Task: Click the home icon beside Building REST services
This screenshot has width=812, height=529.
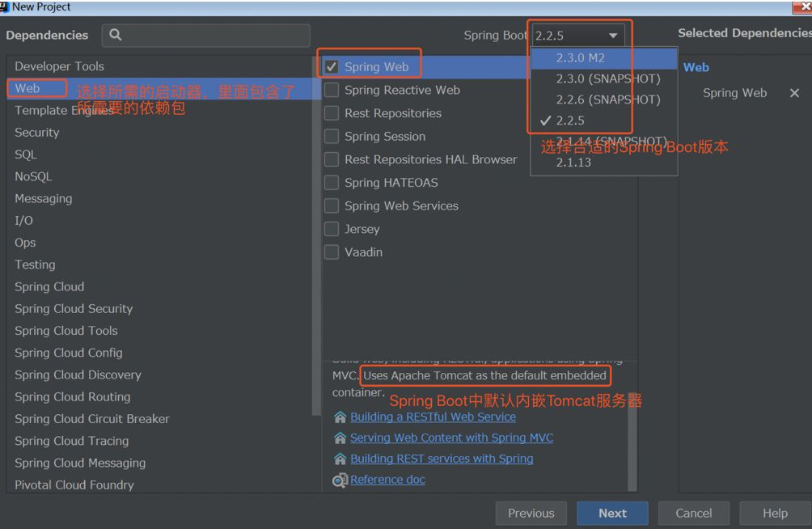Action: pyautogui.click(x=340, y=459)
